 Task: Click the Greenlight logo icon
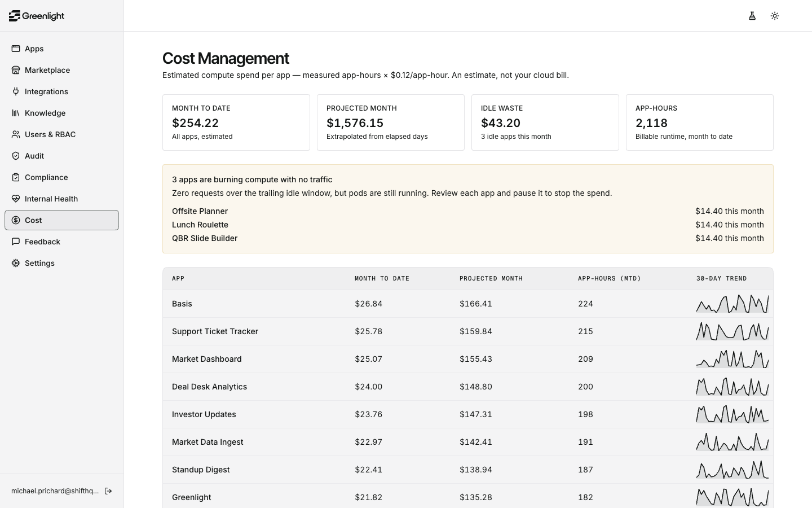[15, 16]
